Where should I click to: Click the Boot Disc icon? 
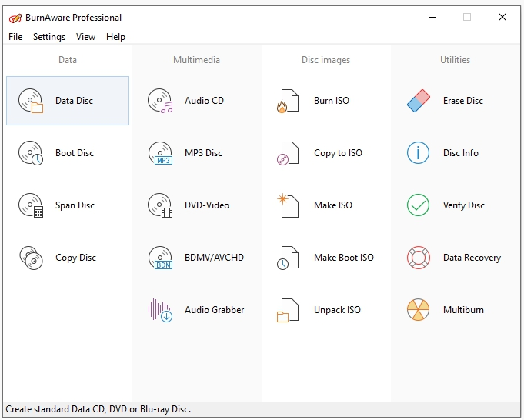pyautogui.click(x=31, y=153)
